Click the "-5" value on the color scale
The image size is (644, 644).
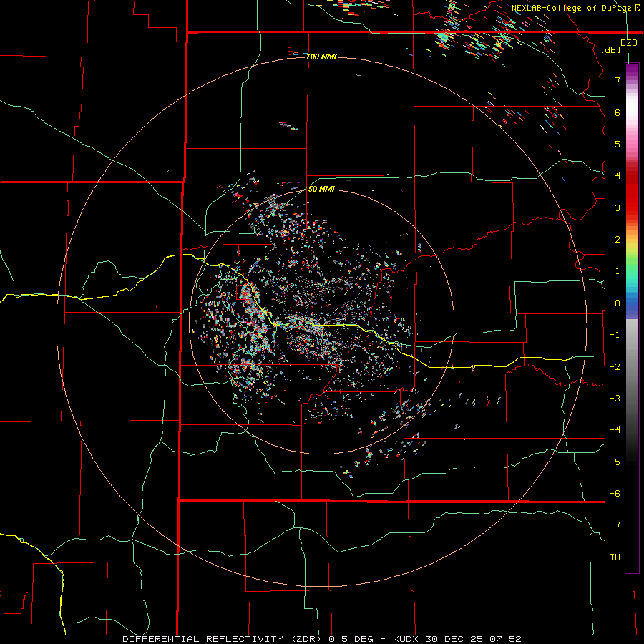(x=615, y=462)
